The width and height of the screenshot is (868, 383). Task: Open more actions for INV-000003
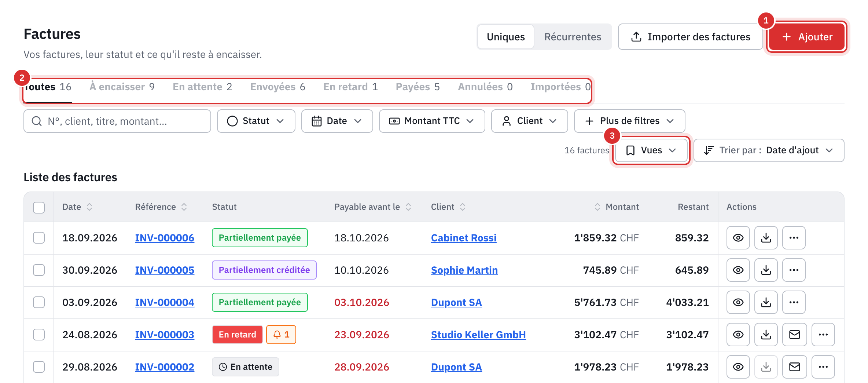823,335
